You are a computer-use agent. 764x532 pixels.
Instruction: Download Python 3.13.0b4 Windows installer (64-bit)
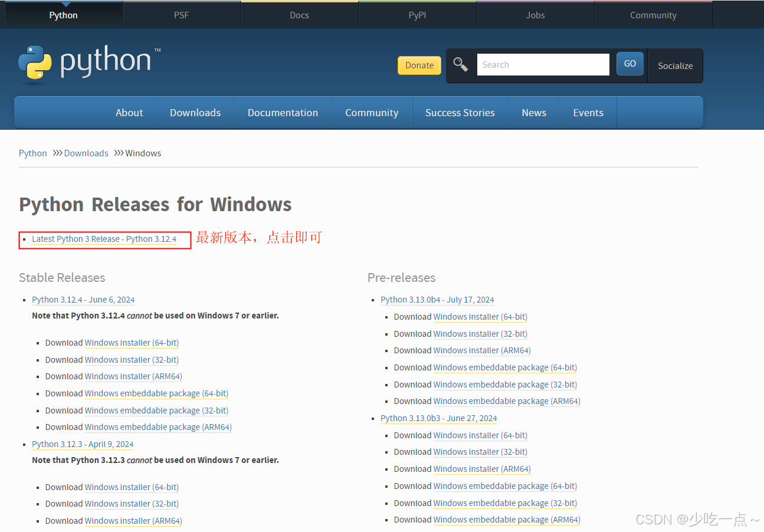(480, 317)
